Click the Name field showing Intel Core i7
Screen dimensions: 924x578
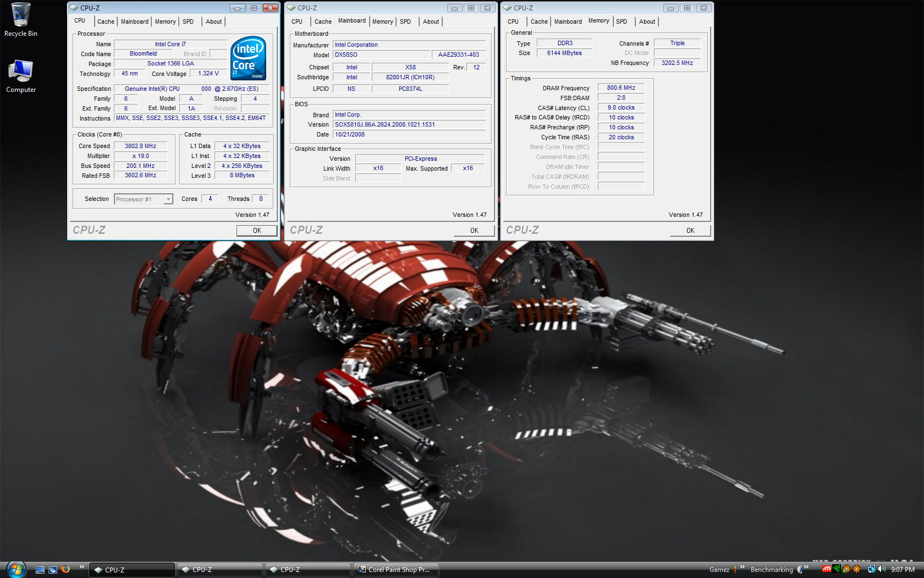pos(170,44)
